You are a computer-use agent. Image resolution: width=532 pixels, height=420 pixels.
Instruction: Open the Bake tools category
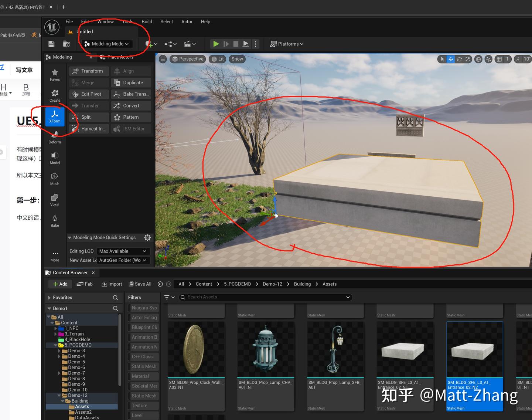click(55, 221)
